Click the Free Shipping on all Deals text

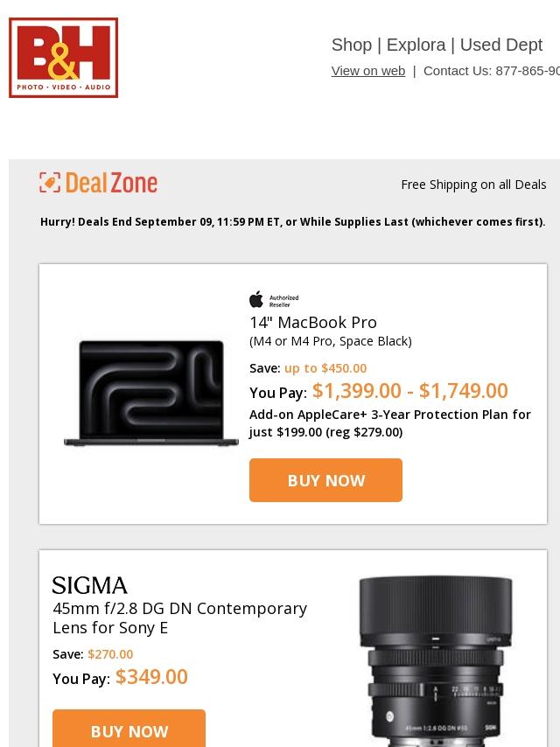click(x=473, y=185)
